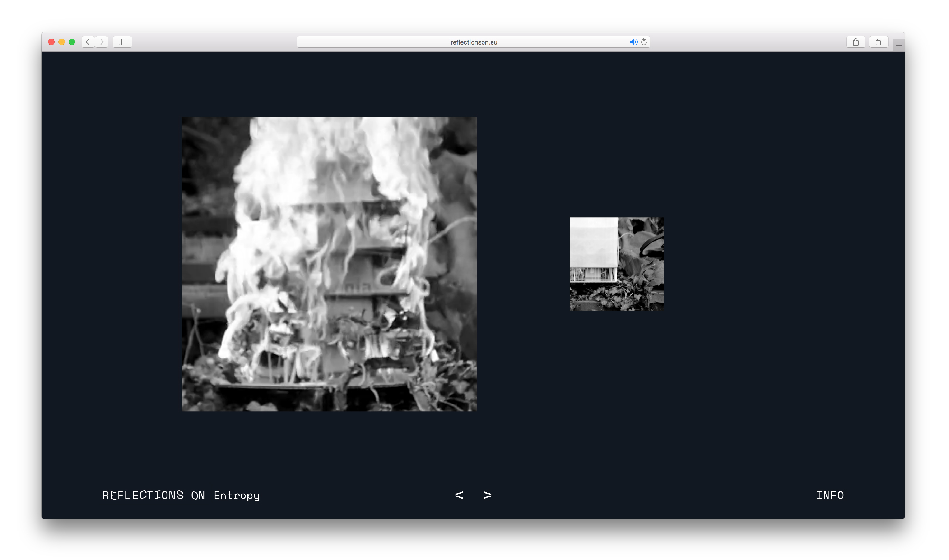Add a new tab with plus button
This screenshot has height=560, width=949.
point(899,45)
